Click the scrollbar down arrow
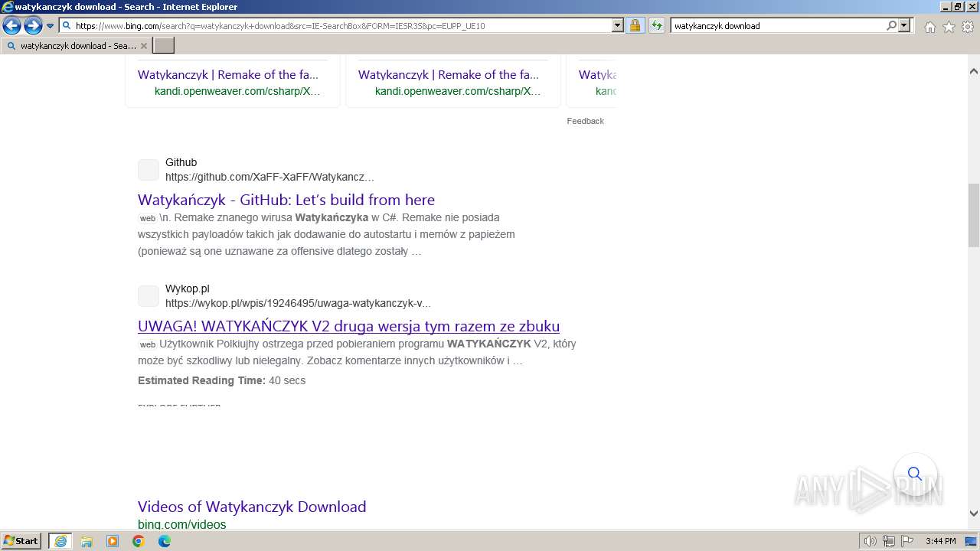The width and height of the screenshot is (980, 551). tap(974, 514)
